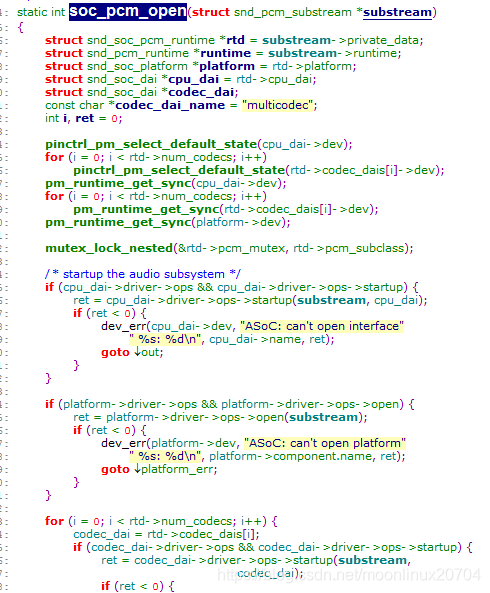Click the bold runtime variable declaration
The height and width of the screenshot is (593, 490).
pyautogui.click(x=226, y=53)
